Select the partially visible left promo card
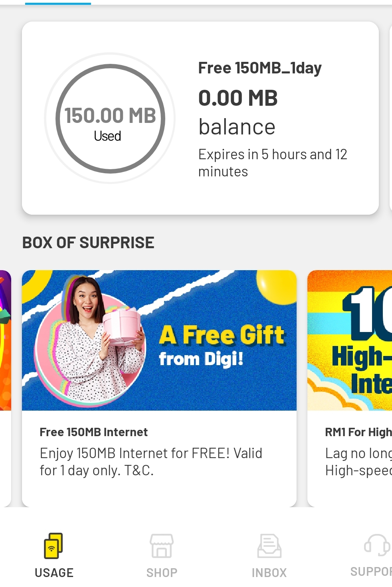 [x=5, y=388]
